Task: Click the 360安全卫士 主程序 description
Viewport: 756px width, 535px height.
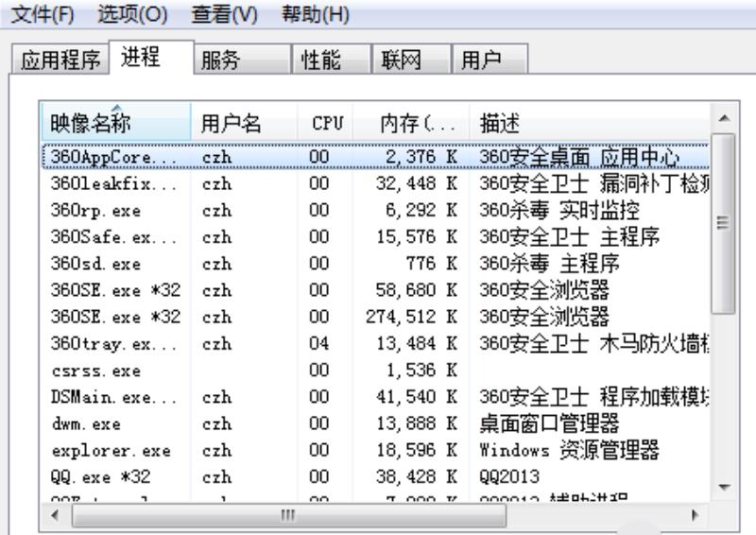Action: [x=570, y=237]
